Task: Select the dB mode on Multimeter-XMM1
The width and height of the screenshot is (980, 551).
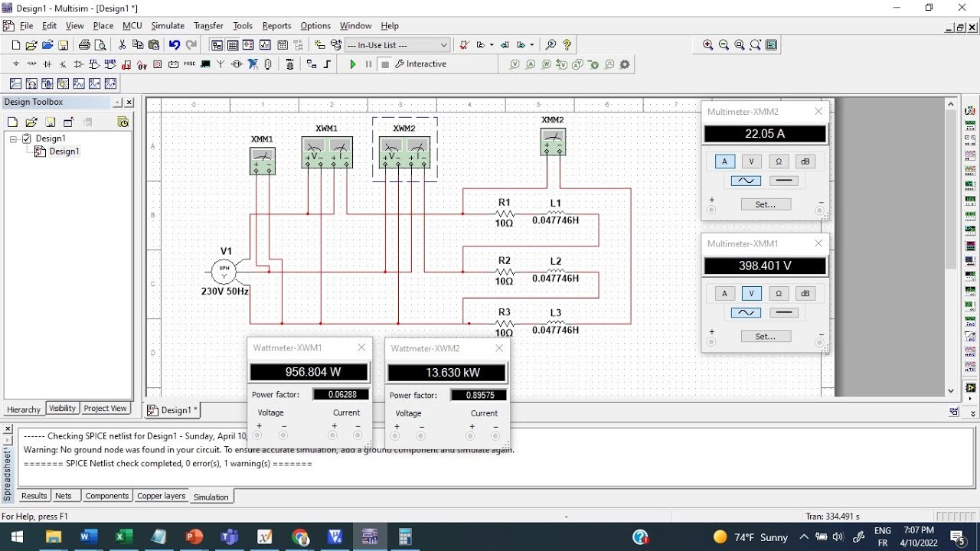Action: coord(805,294)
